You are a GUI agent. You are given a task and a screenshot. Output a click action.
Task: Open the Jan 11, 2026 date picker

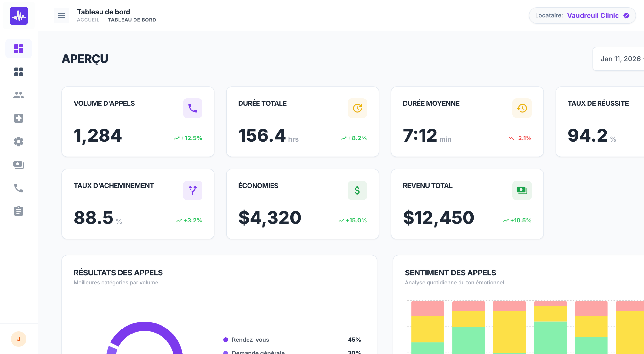click(620, 59)
